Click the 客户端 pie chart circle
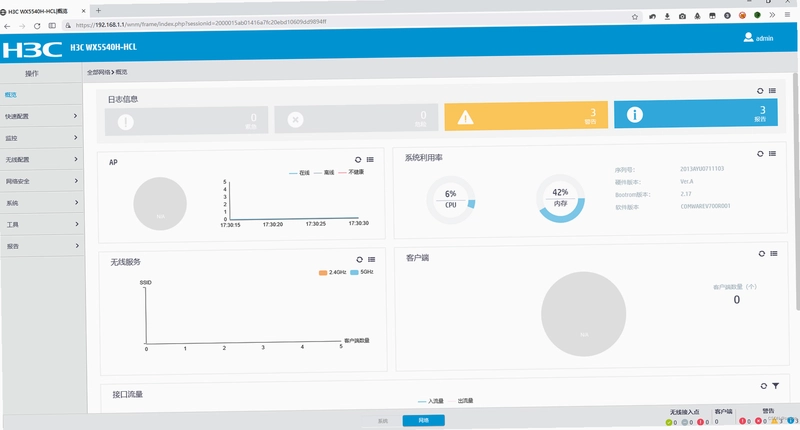Image resolution: width=800 pixels, height=430 pixels. (583, 314)
